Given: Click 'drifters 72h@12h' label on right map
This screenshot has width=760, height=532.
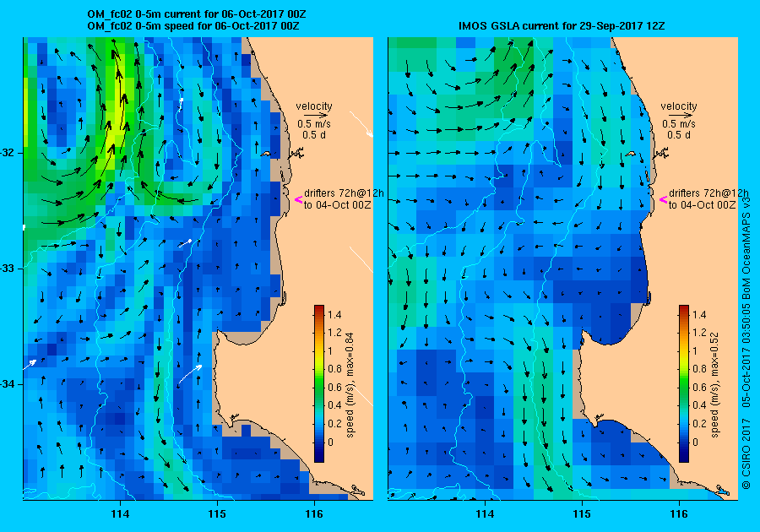Looking at the screenshot, I should [x=708, y=193].
